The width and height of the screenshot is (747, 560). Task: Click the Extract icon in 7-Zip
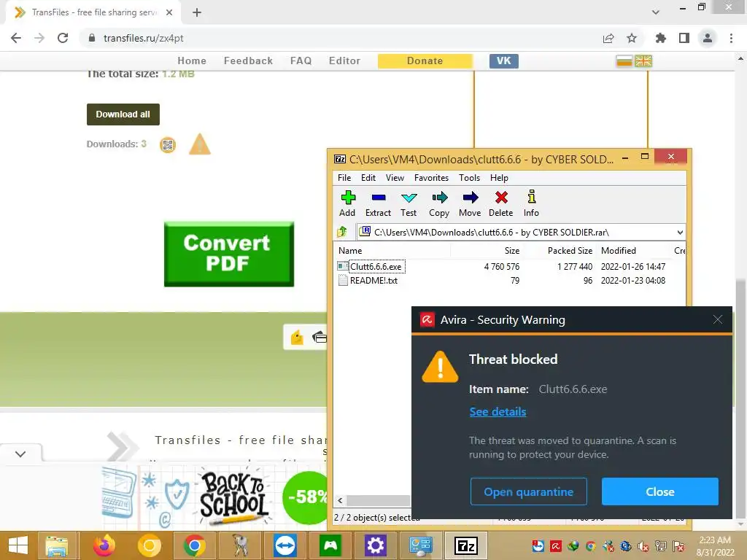click(x=379, y=203)
